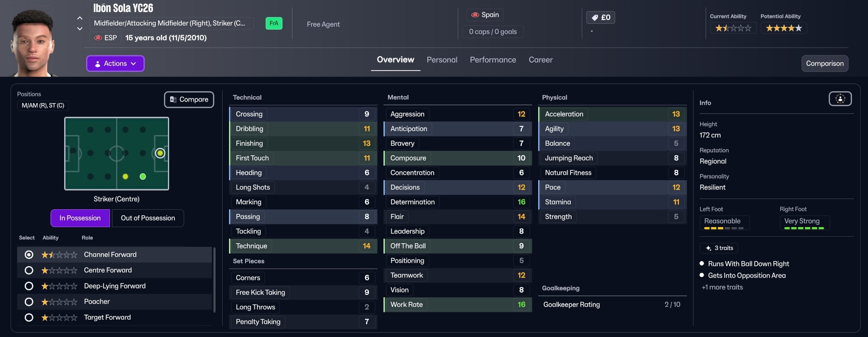The width and height of the screenshot is (868, 337).
Task: Click the green FrA free agent badge
Action: [274, 23]
